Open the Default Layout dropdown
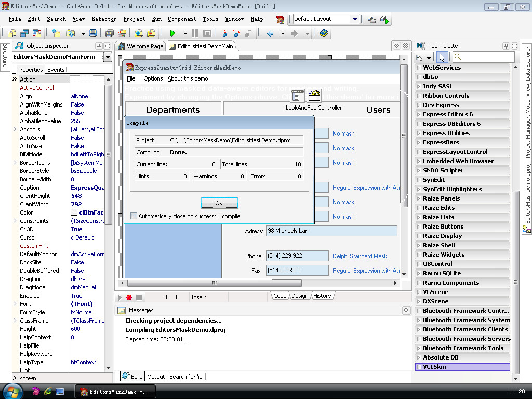 355,19
